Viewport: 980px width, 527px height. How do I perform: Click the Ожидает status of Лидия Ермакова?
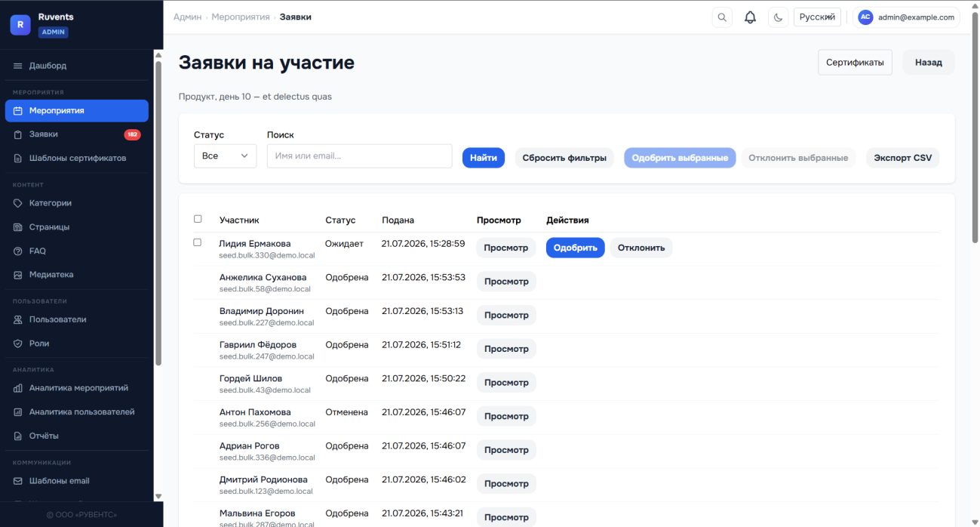[x=344, y=244]
